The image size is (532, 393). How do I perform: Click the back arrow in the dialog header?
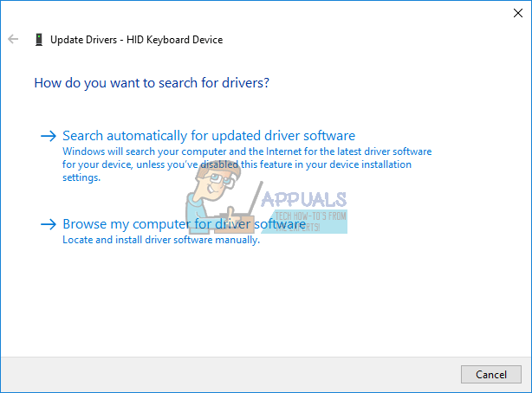coord(13,39)
